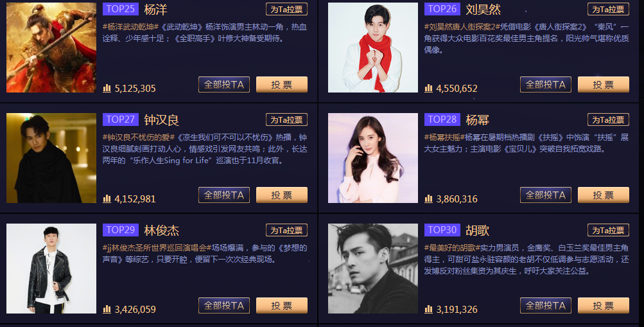Open 刘昊然's red scarf photo

[x=373, y=48]
